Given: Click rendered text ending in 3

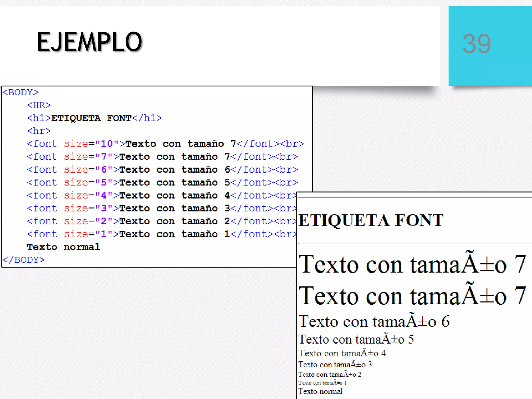Looking at the screenshot, I should pyautogui.click(x=335, y=364).
